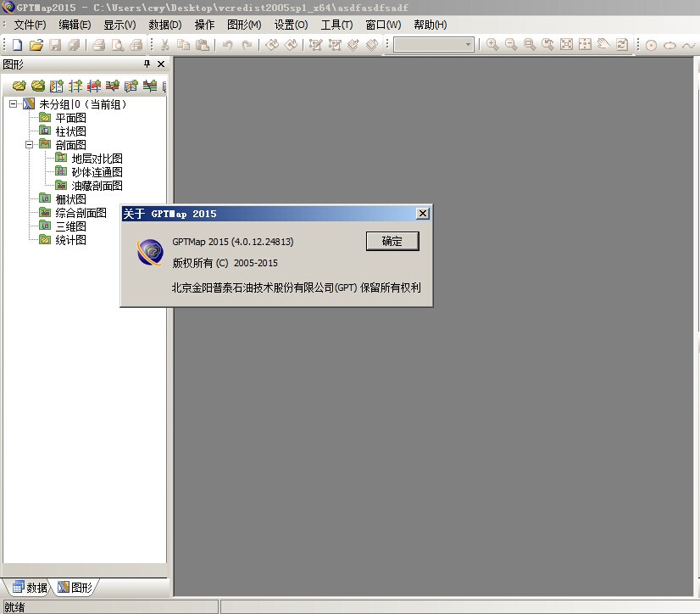Print using the printer icon
Viewport: 700px width, 614px height.
98,45
